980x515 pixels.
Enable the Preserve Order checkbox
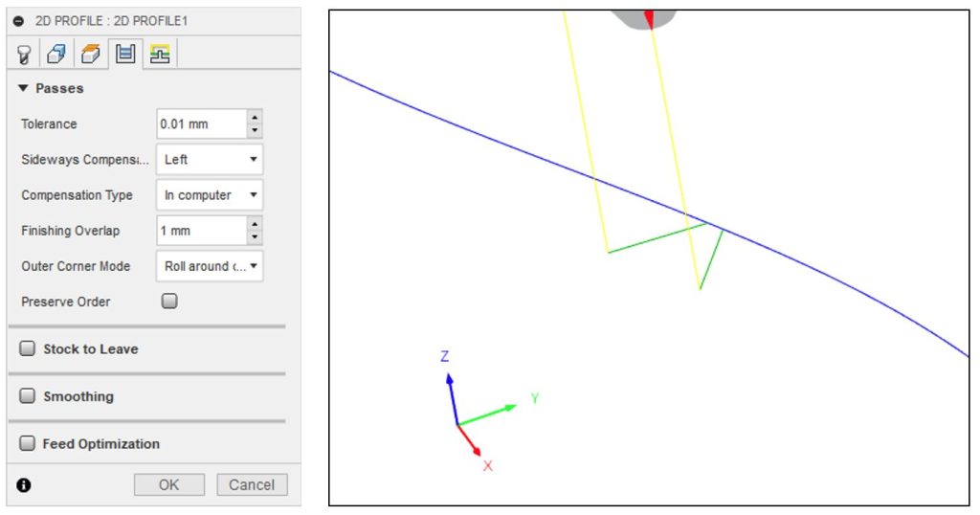coord(169,302)
